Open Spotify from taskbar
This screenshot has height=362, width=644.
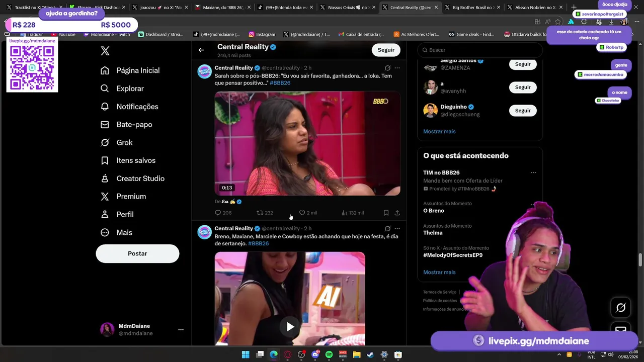click(x=329, y=354)
